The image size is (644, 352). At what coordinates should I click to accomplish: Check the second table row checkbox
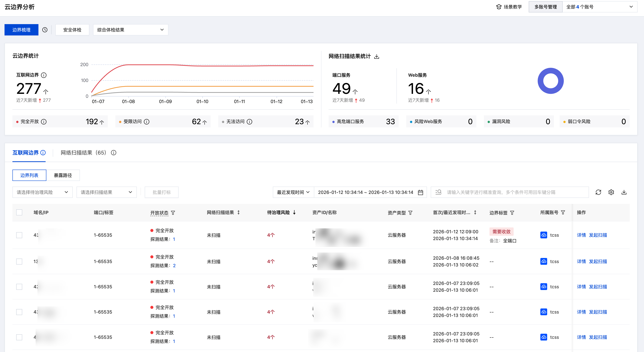point(19,262)
